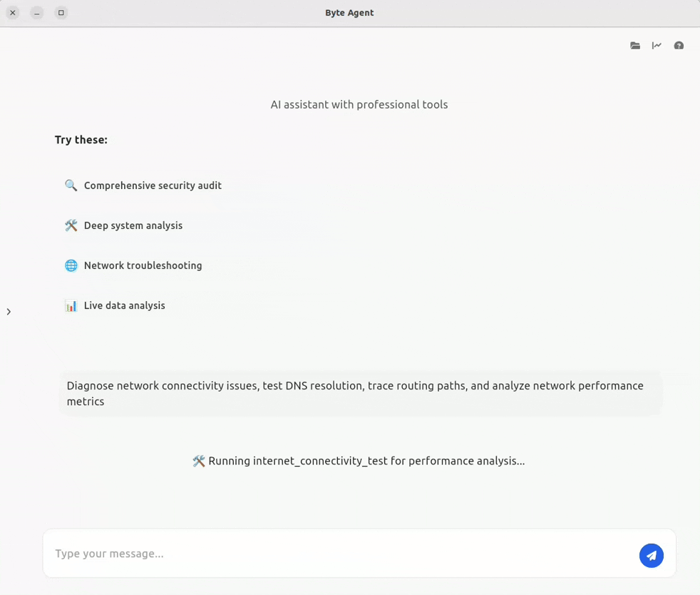Open the folder icon in the top toolbar
This screenshot has width=700, height=595.
point(635,46)
